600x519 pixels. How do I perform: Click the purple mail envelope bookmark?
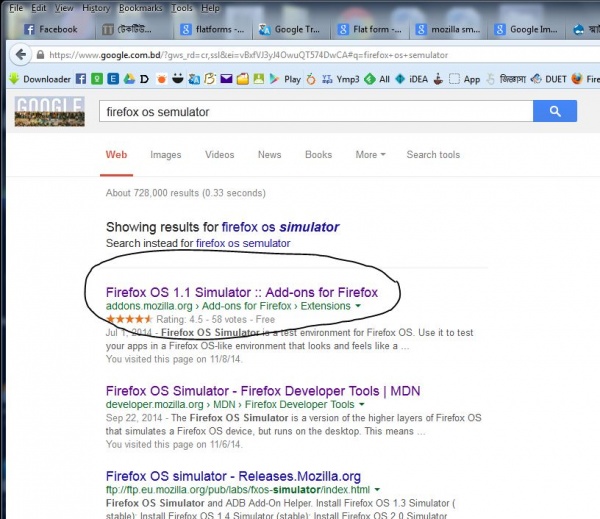point(226,79)
